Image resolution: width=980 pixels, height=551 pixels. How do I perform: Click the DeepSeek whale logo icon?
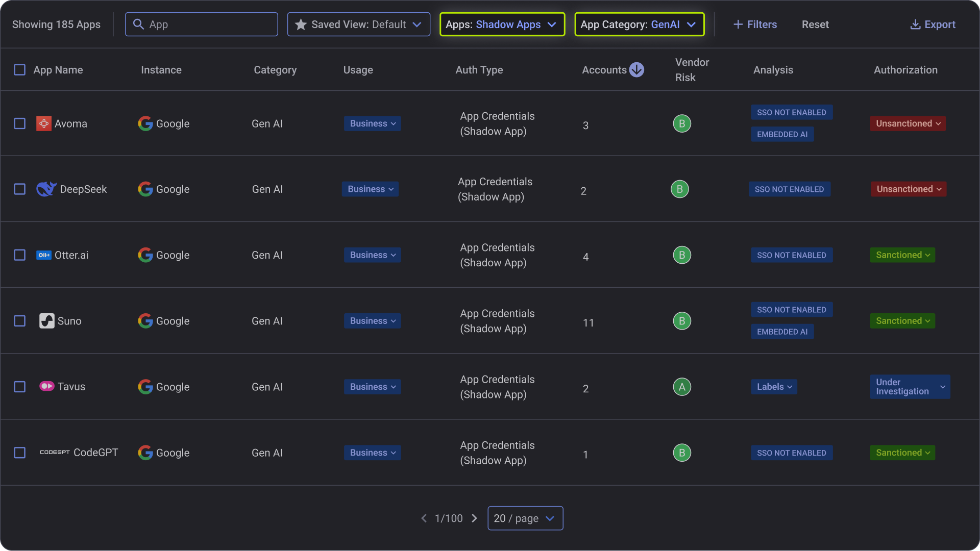[46, 189]
